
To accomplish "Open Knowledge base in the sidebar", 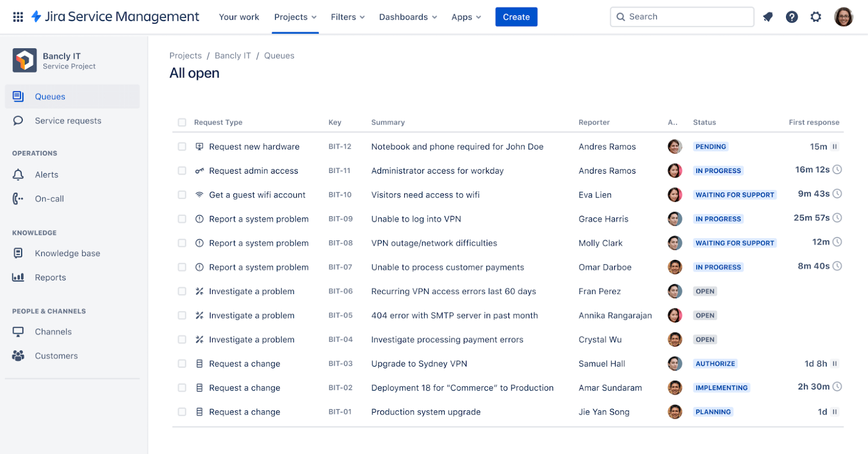I will pos(67,253).
